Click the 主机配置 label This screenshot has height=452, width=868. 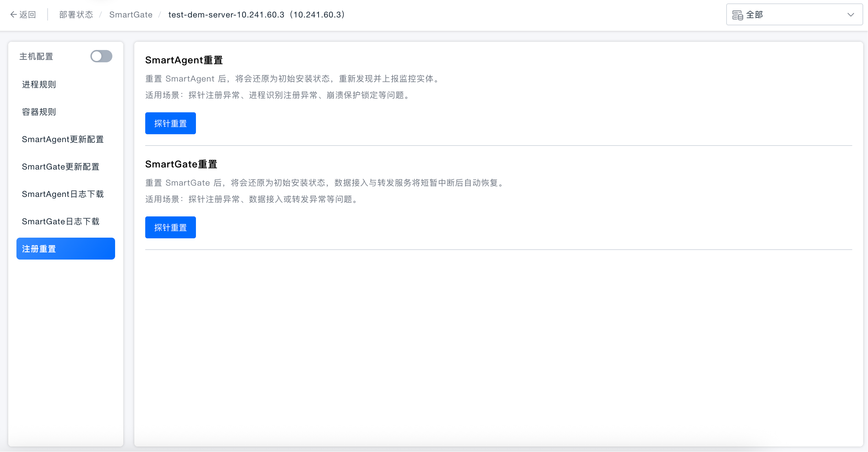[x=36, y=56]
